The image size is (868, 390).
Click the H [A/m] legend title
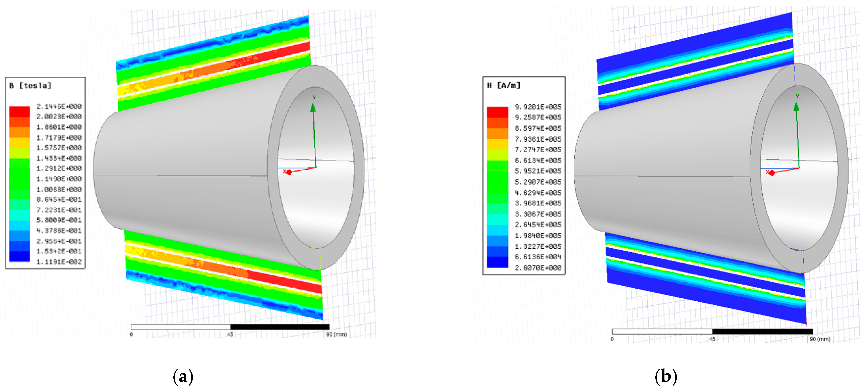(x=504, y=85)
